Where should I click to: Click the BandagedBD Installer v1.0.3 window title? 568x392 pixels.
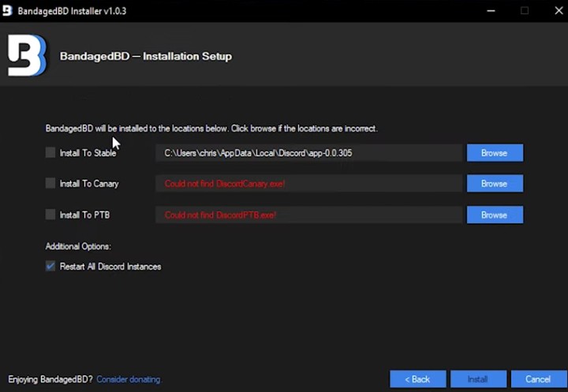coord(72,11)
